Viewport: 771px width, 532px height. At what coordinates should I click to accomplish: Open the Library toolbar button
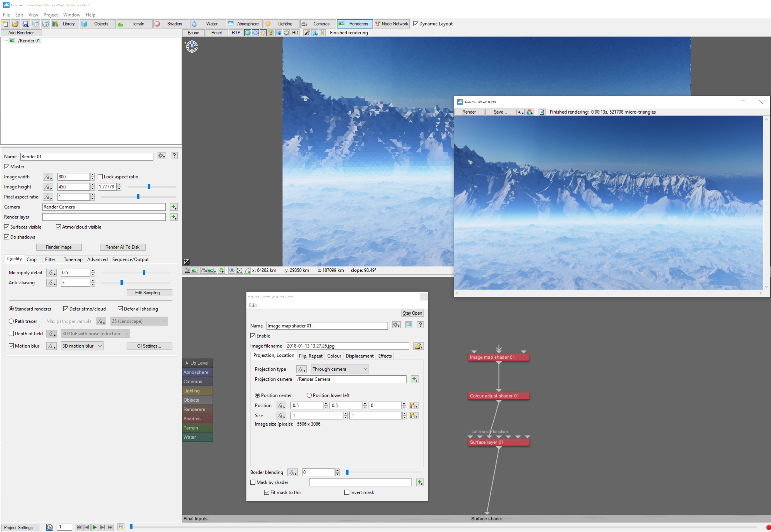pyautogui.click(x=65, y=24)
